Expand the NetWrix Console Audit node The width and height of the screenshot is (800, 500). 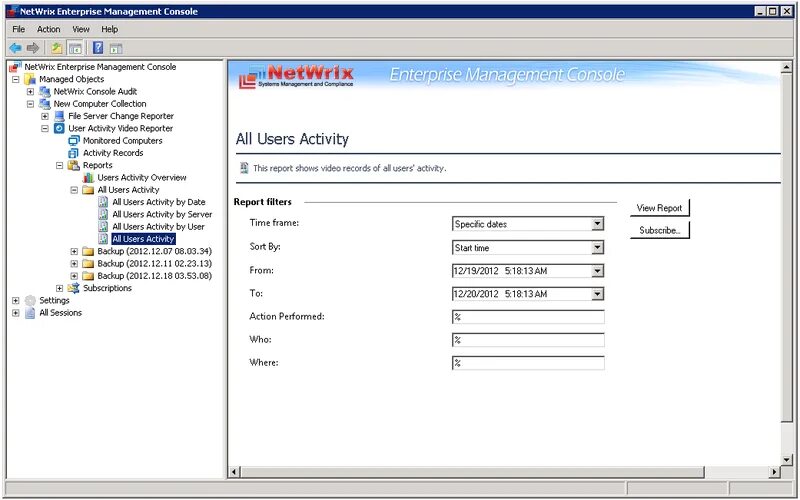pos(31,92)
